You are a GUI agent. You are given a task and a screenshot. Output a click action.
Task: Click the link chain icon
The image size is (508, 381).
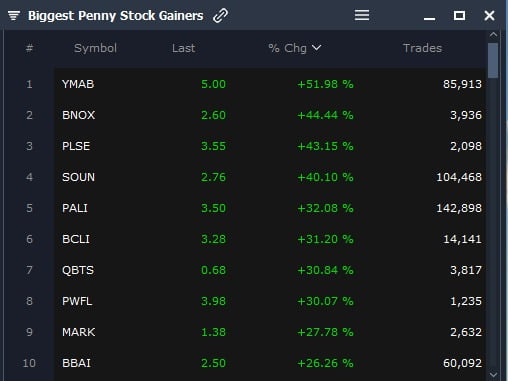point(220,15)
